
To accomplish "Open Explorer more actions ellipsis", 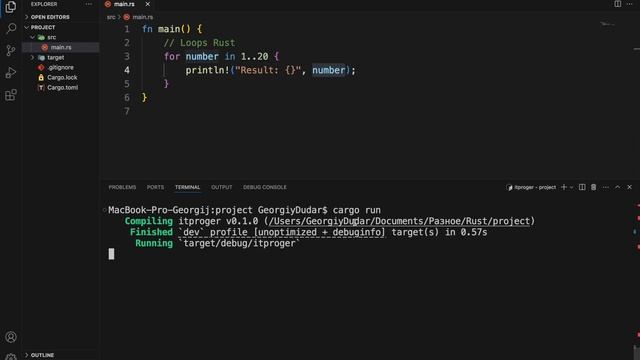I will (x=89, y=4).
